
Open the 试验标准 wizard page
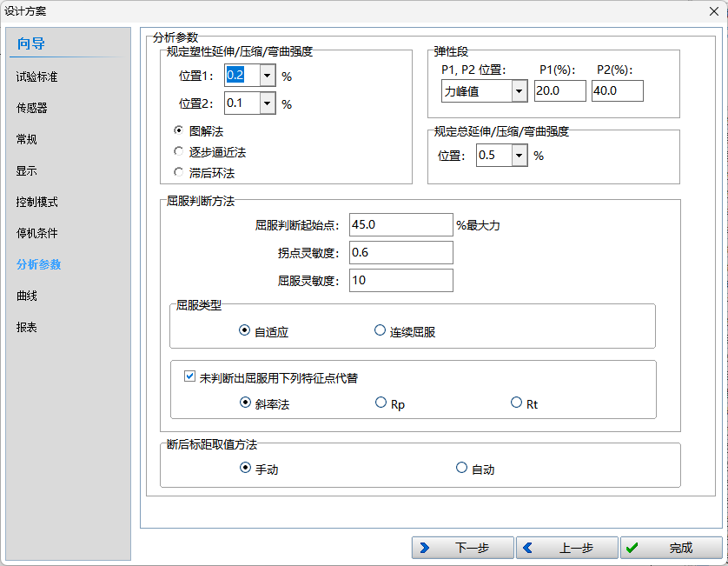(36, 77)
